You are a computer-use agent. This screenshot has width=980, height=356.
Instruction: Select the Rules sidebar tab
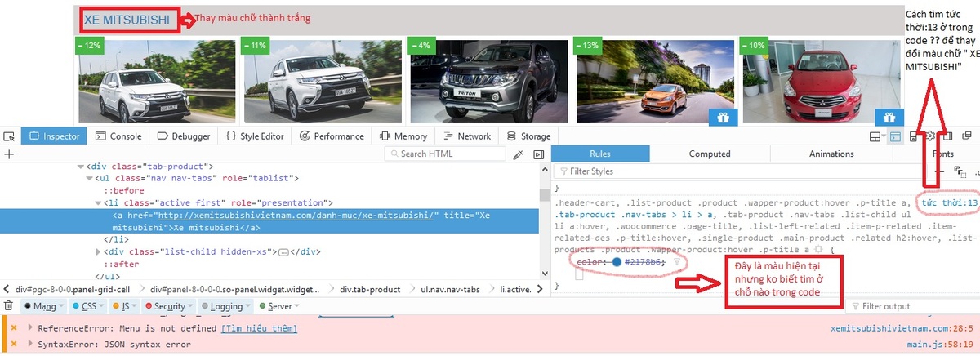point(600,154)
